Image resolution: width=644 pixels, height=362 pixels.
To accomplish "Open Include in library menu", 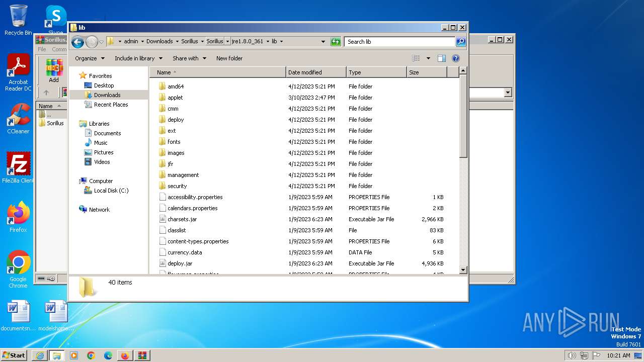I will pos(138,58).
